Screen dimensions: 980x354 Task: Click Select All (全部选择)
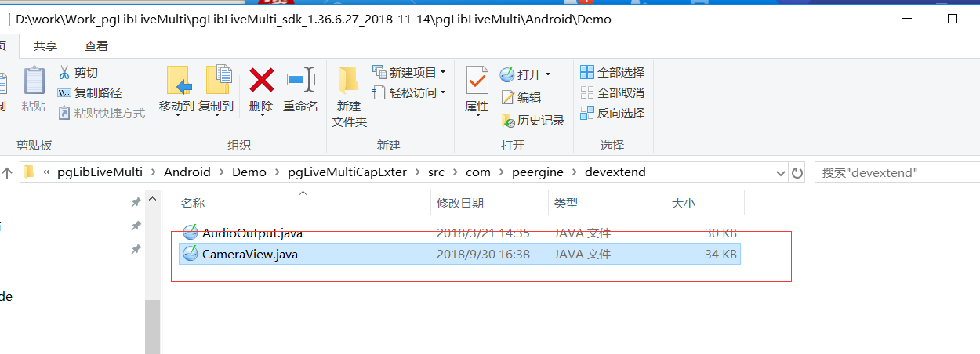coord(612,72)
